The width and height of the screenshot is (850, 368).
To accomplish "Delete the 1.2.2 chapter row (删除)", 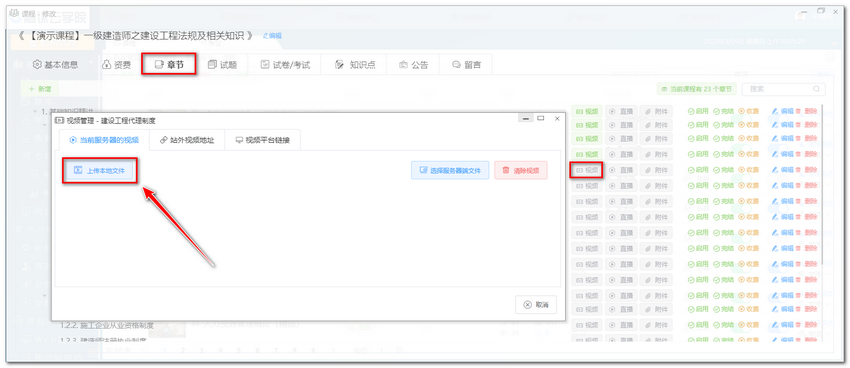I will pos(806,325).
